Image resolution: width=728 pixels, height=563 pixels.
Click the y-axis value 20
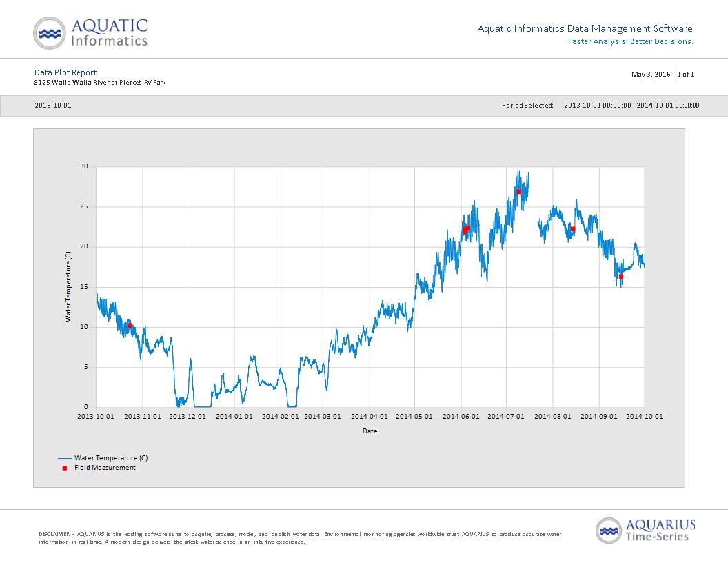pos(84,247)
